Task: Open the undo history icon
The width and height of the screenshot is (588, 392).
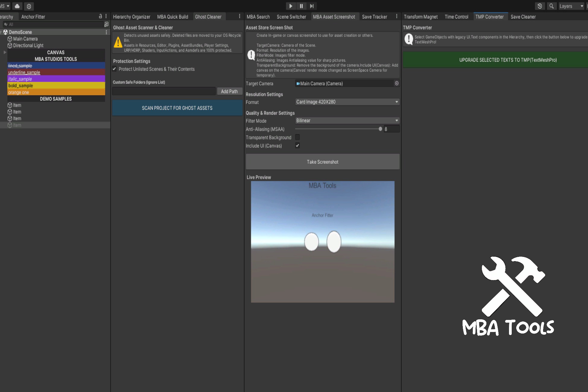Action: pos(540,6)
